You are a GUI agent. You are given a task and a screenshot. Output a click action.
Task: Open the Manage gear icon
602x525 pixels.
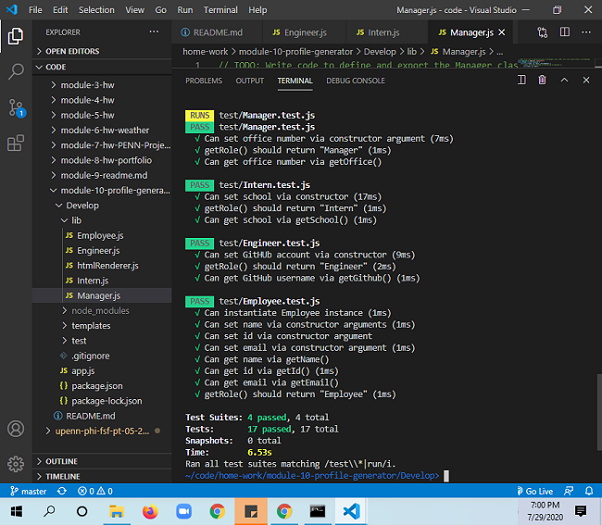16,464
